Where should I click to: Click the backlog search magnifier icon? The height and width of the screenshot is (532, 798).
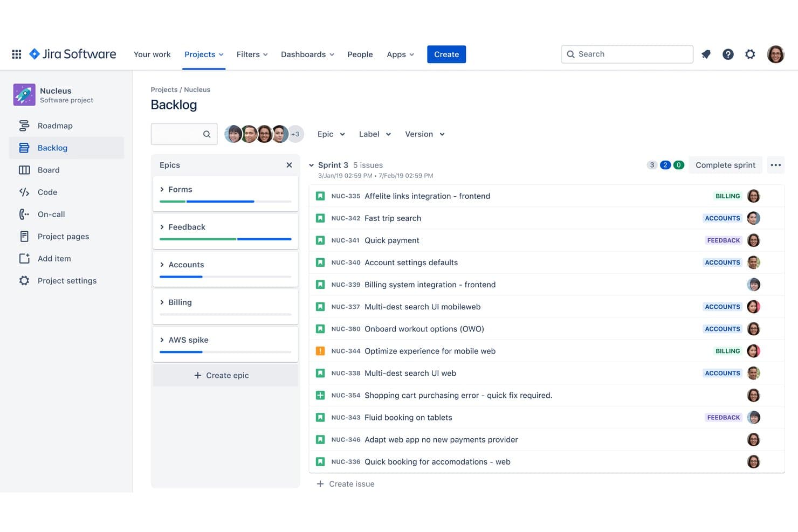click(x=207, y=134)
